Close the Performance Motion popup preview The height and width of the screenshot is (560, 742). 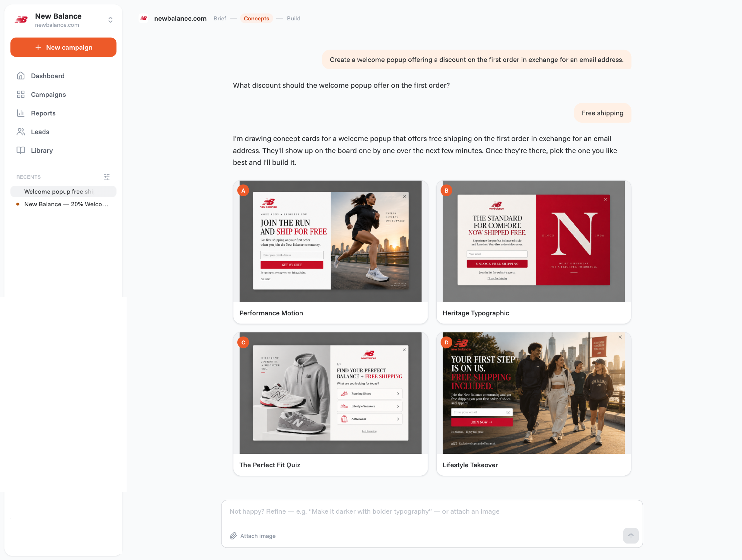[x=405, y=196]
